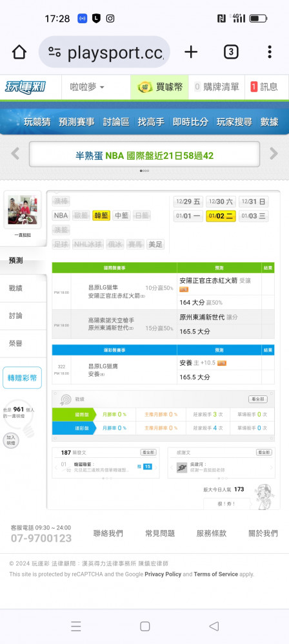Switch to the 戰績 side tab
The width and height of the screenshot is (289, 644).
[23, 289]
